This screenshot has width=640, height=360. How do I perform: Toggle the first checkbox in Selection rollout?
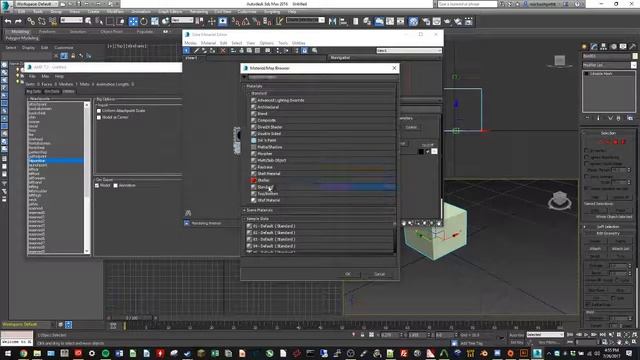click(587, 150)
